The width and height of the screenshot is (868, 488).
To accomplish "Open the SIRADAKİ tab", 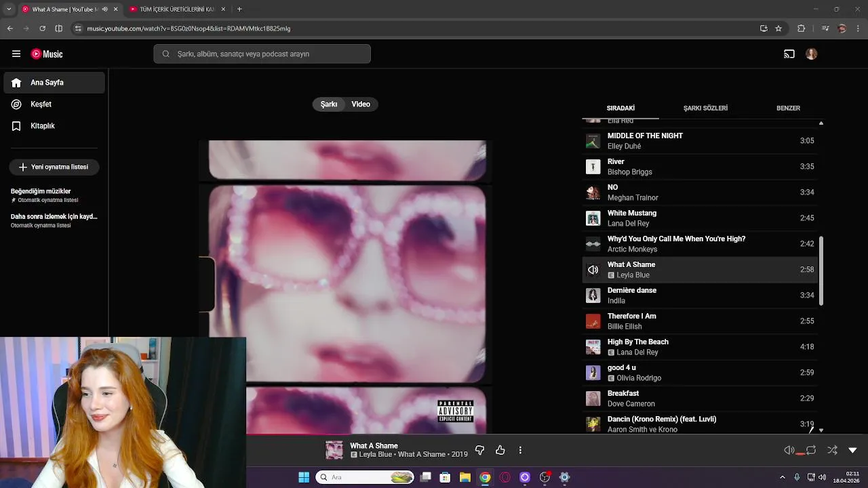I will (620, 108).
